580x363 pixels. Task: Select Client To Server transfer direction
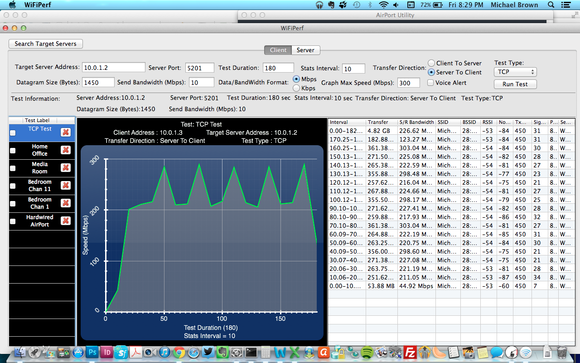[x=431, y=63]
